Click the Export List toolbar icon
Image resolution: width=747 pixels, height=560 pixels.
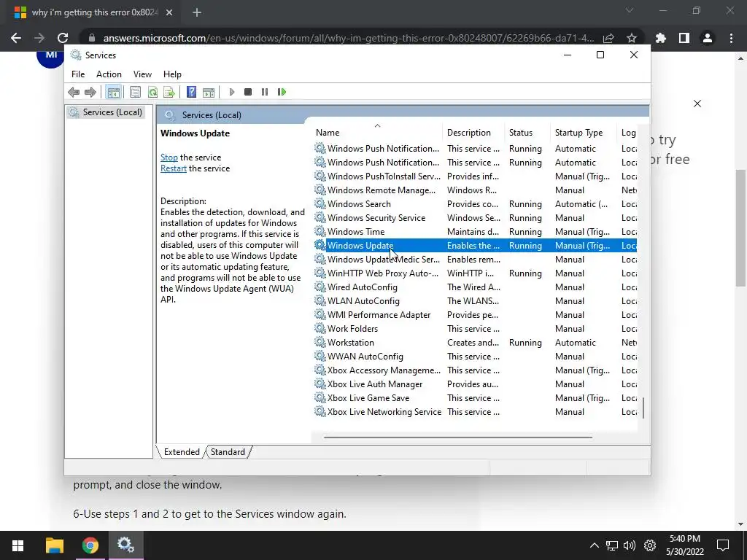169,92
